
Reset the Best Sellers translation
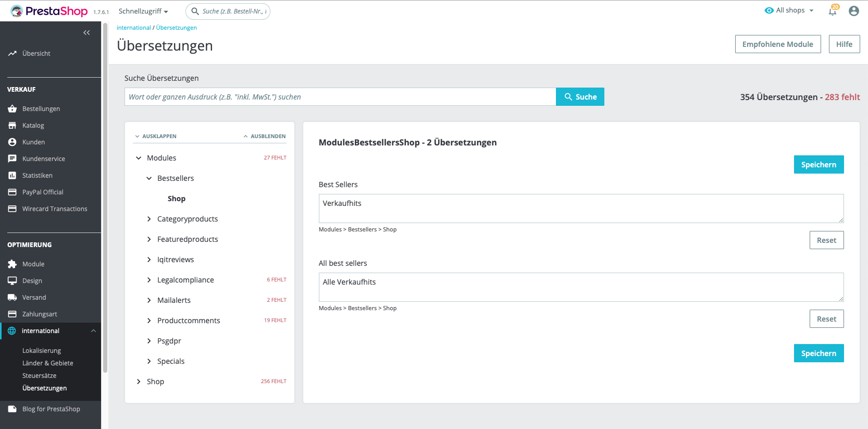[x=827, y=240]
